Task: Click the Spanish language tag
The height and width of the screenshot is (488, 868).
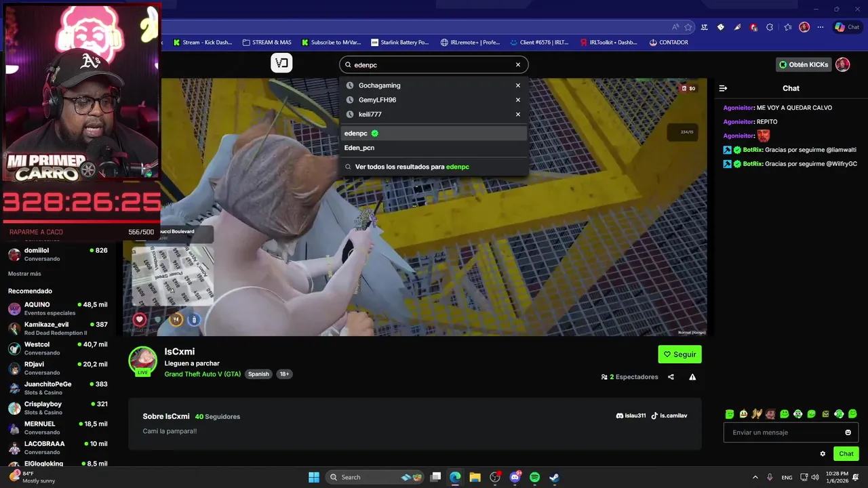Action: [x=258, y=374]
